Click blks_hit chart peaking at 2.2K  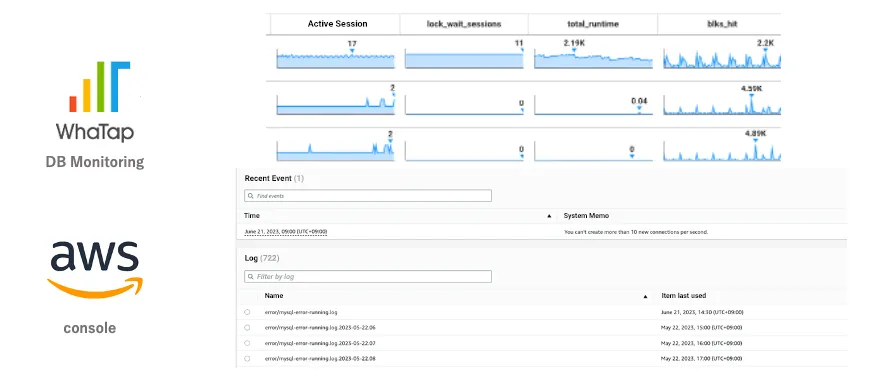721,58
